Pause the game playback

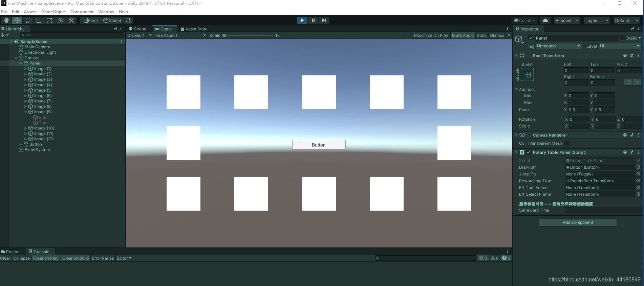pos(313,20)
